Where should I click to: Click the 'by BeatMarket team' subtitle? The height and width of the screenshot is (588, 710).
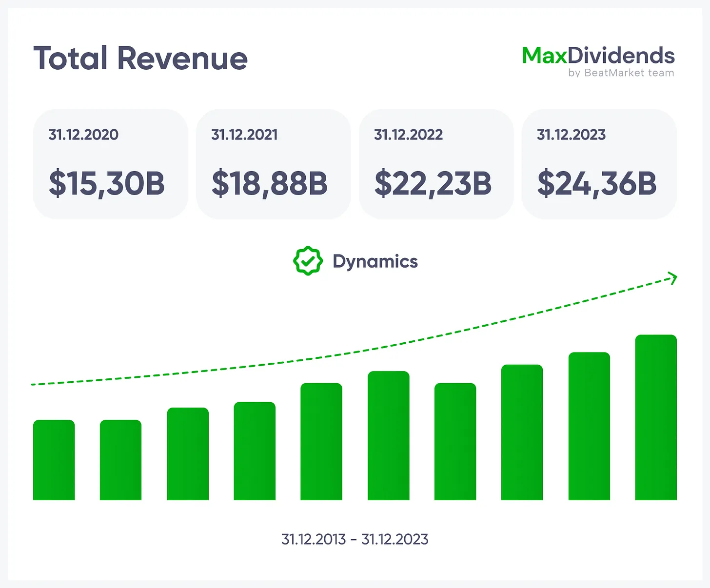(x=621, y=73)
